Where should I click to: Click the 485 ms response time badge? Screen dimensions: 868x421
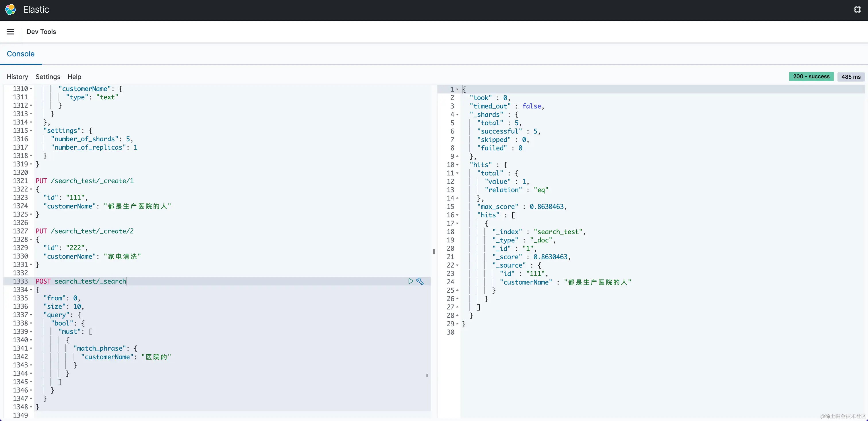click(850, 76)
